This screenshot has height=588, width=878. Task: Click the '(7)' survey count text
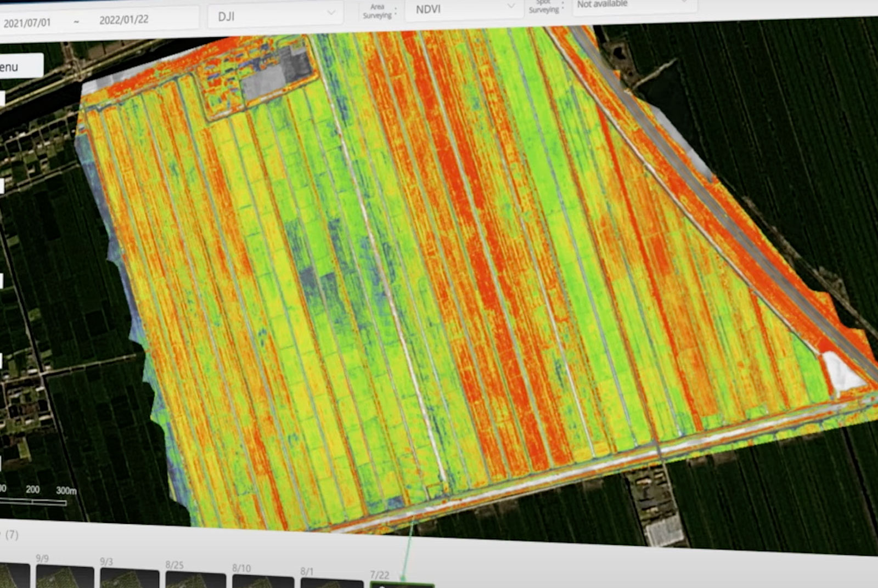[x=12, y=534]
